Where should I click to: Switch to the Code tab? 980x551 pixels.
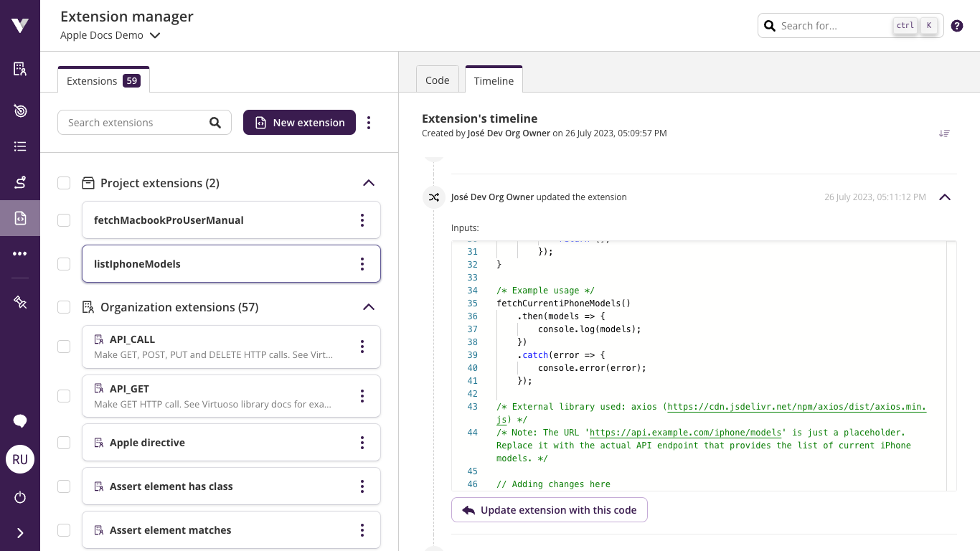coord(437,80)
